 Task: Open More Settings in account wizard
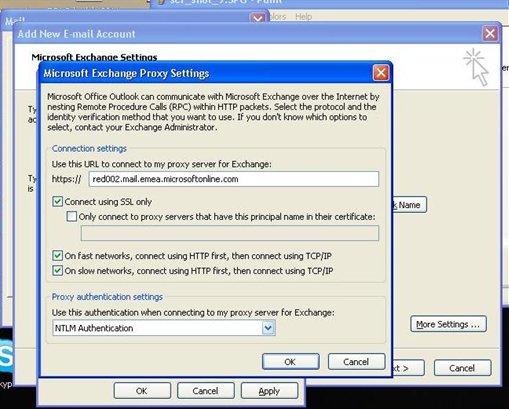pyautogui.click(x=448, y=324)
